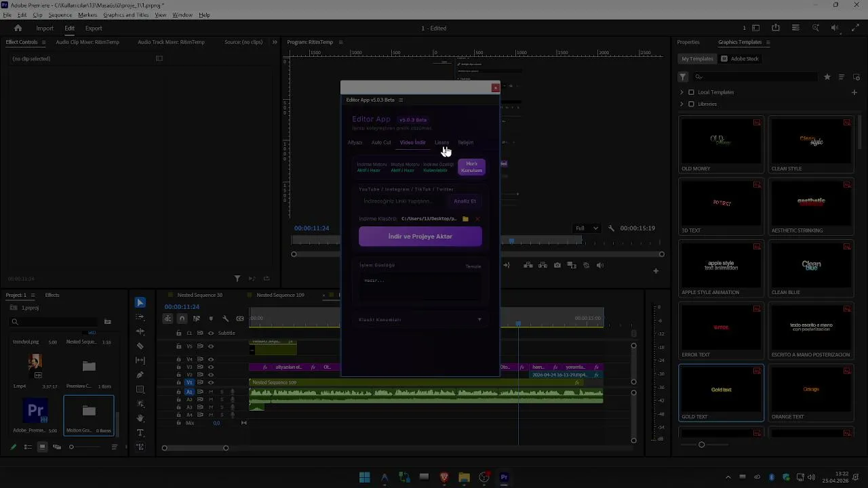Open File Explorer from the taskbar
868x488 pixels.
464,477
